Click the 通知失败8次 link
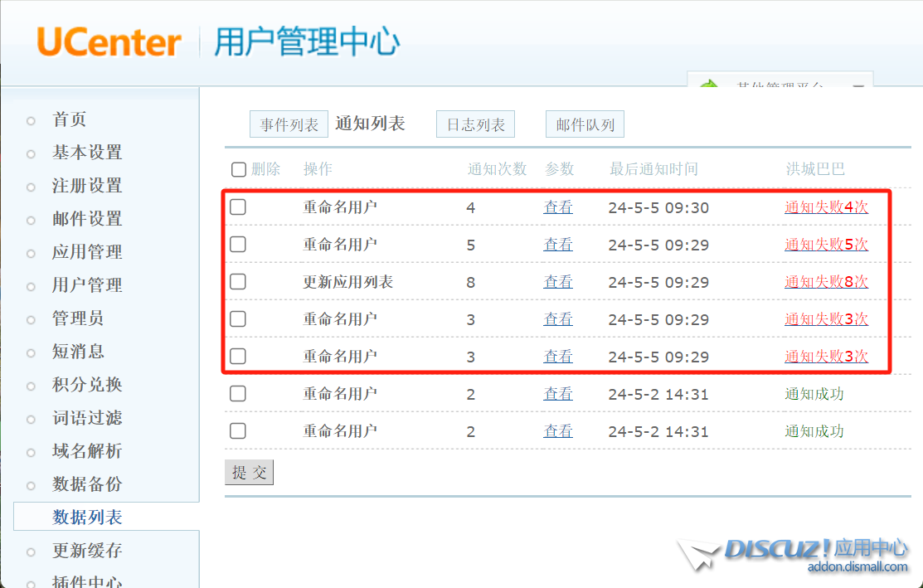The height and width of the screenshot is (588, 923). pos(826,282)
